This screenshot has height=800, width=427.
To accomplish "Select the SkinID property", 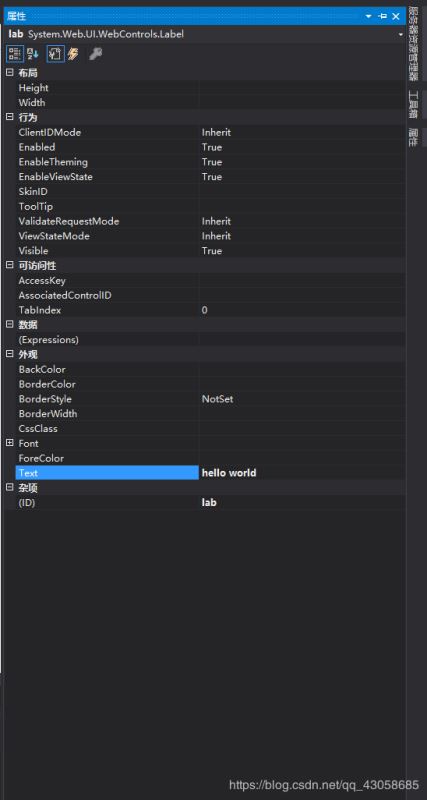I will coord(33,191).
